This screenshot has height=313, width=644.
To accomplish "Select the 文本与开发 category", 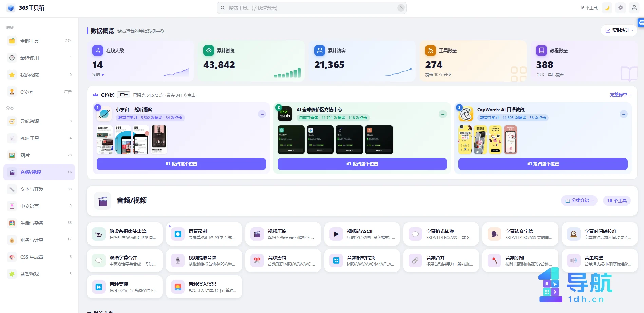I will (39, 189).
